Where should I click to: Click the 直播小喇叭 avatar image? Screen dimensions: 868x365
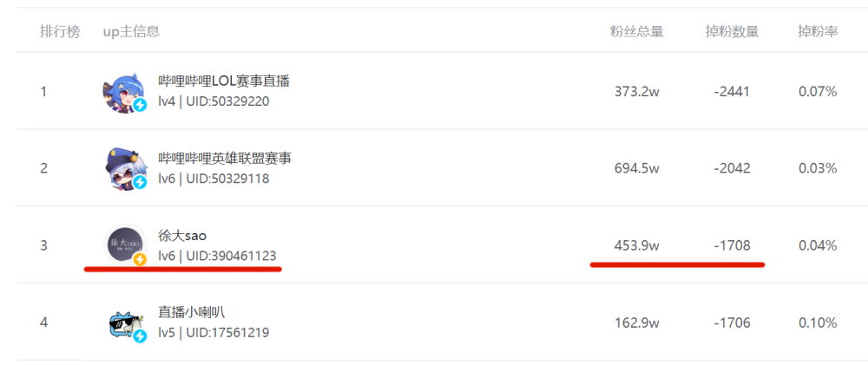[123, 322]
